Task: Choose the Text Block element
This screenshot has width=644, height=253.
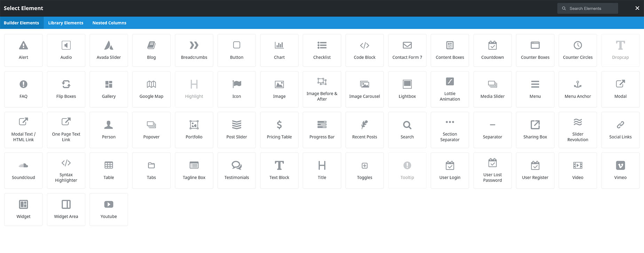Action: pos(279,170)
